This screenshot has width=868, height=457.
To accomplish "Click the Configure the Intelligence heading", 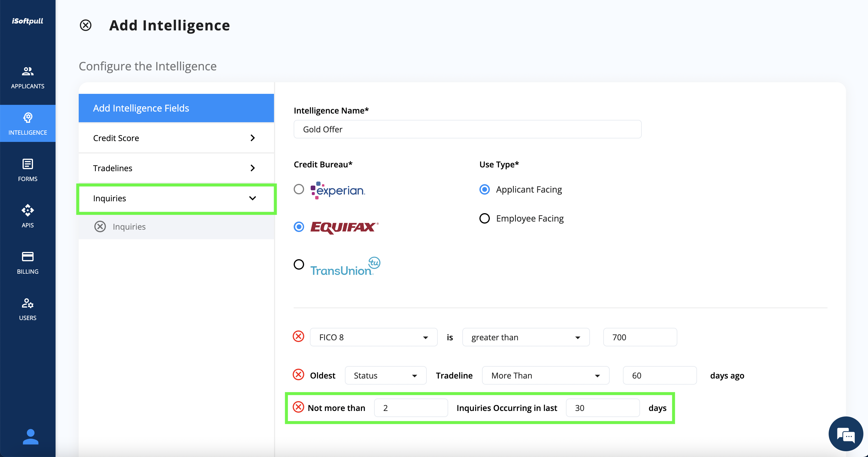I will [x=148, y=66].
